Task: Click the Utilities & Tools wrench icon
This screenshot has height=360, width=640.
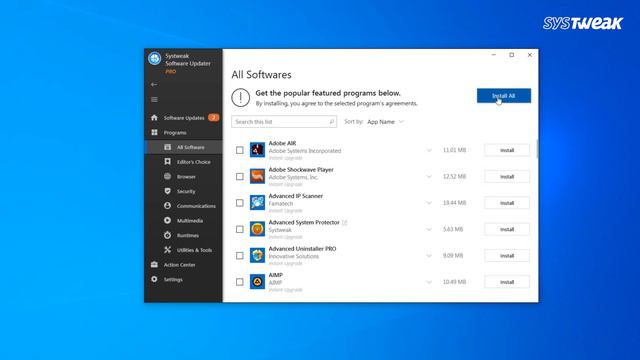Action: [168, 250]
